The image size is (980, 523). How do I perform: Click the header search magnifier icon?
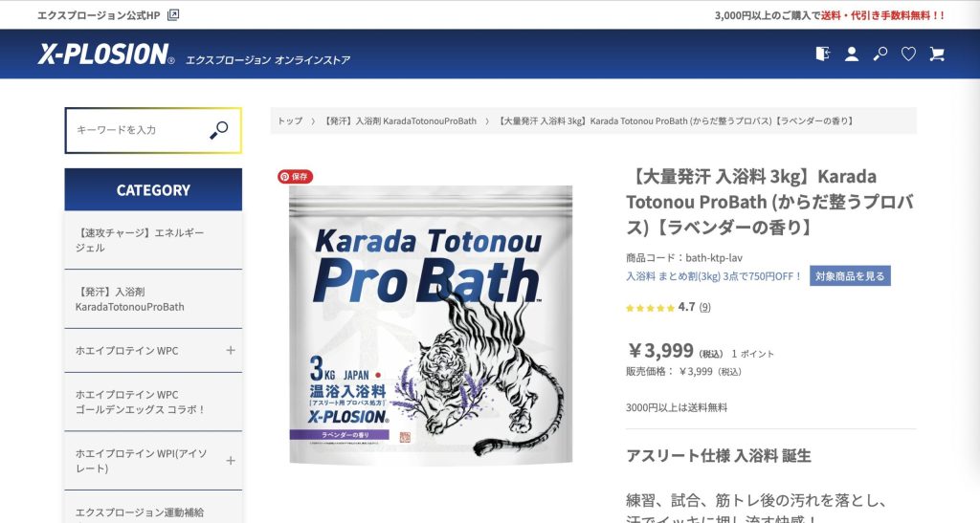[x=880, y=54]
